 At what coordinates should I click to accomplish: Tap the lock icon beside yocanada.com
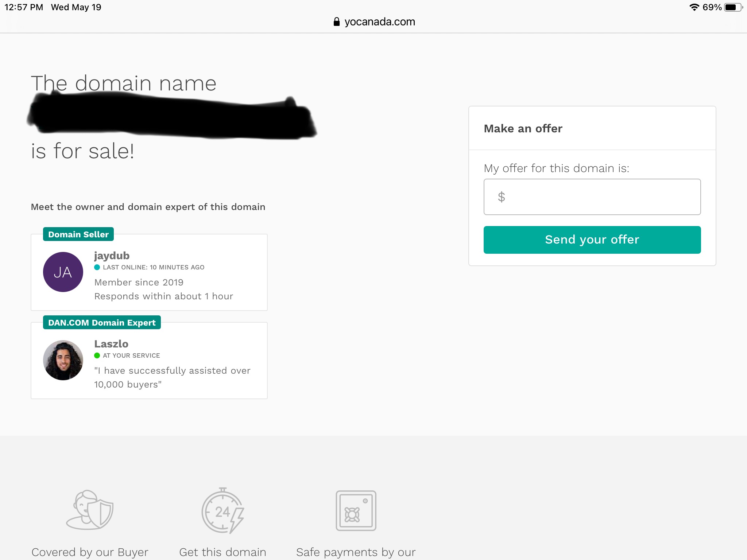tap(337, 22)
